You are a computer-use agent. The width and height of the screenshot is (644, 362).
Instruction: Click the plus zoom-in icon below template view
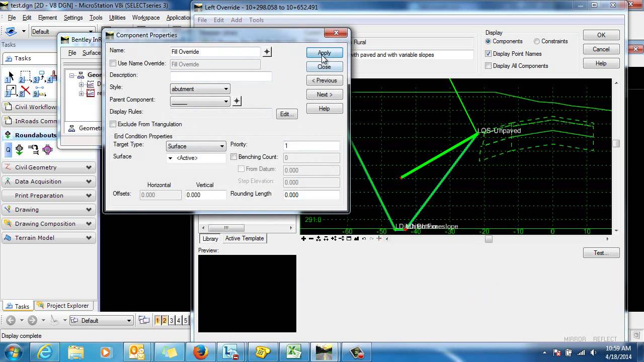point(303,239)
